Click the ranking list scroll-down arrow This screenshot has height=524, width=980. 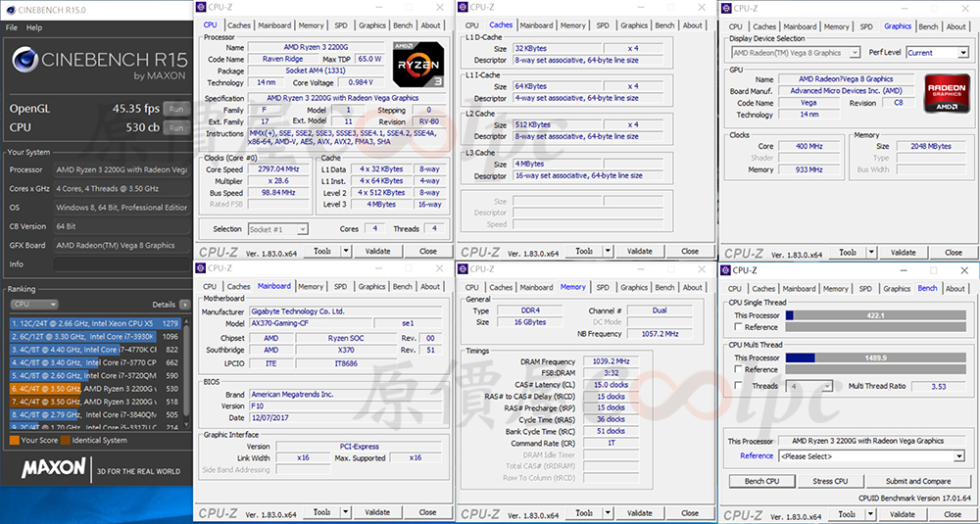point(185,427)
